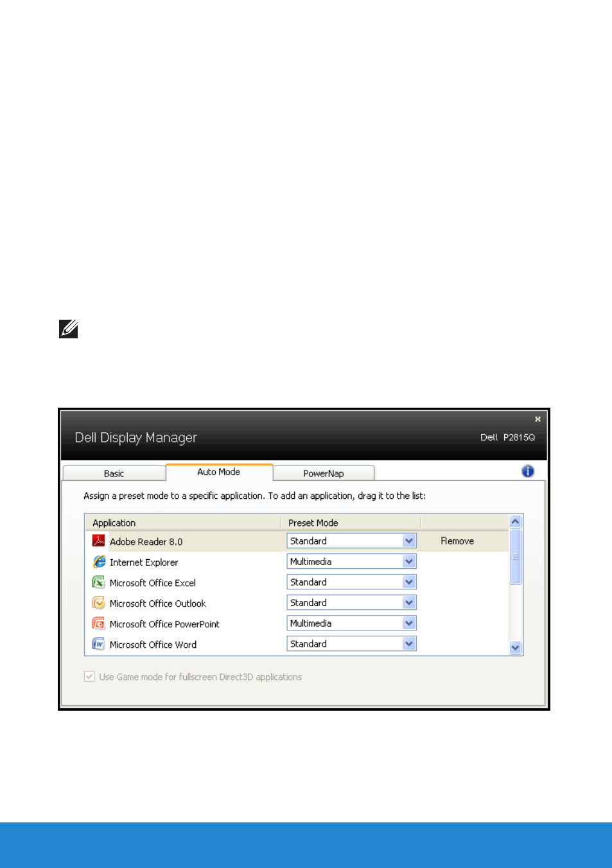
Task: Click the scrollbar up arrow in application list
Action: point(515,521)
